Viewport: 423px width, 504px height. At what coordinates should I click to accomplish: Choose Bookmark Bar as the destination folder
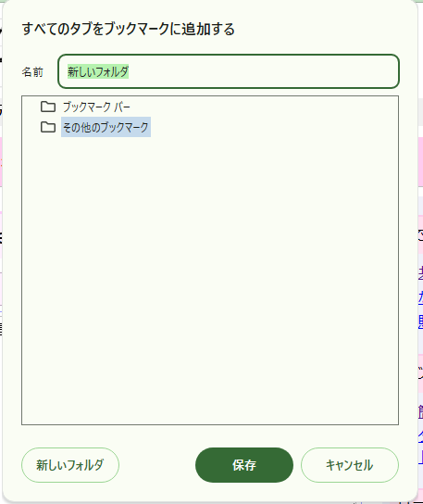96,107
